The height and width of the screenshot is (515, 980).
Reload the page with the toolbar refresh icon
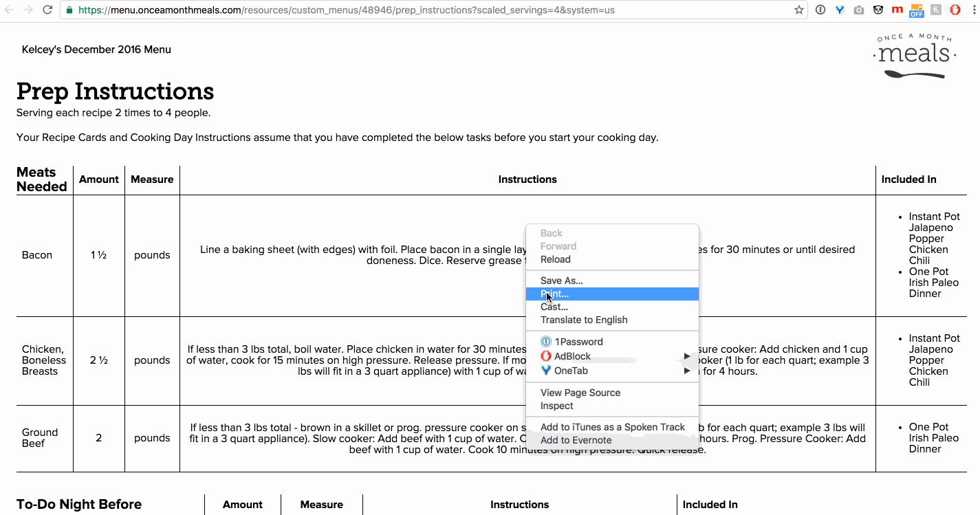(x=47, y=10)
